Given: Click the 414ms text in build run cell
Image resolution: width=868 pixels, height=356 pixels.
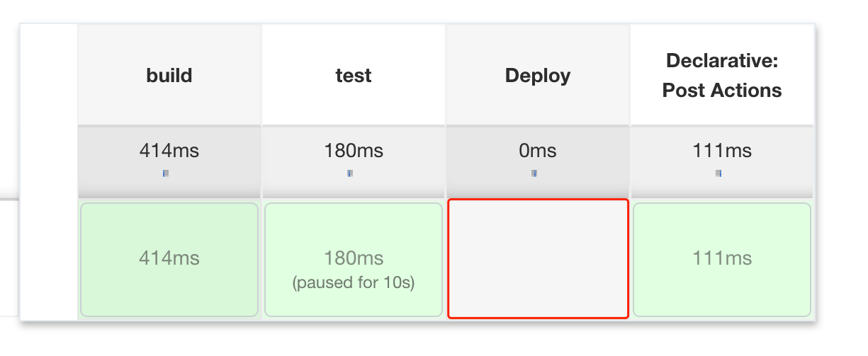Looking at the screenshot, I should [x=169, y=258].
